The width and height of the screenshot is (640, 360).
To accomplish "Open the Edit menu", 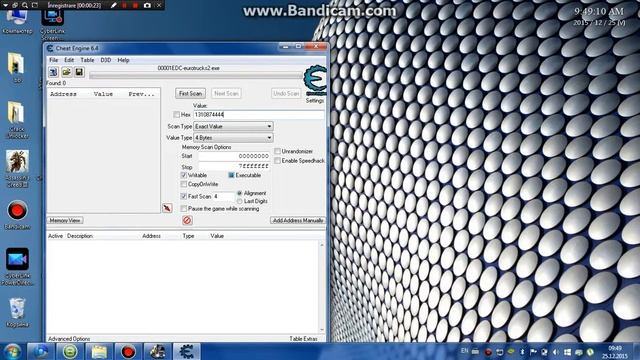I will click(69, 60).
